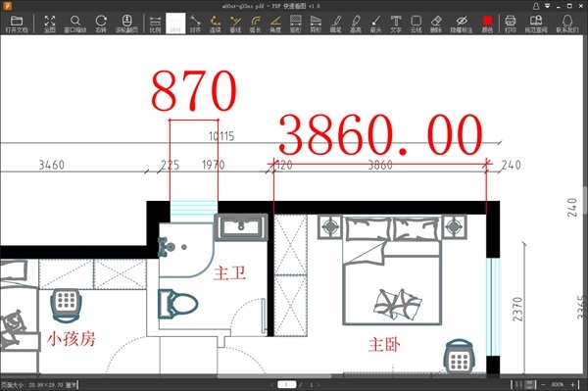Open a document with 打开文档
Screen dimensions: 588x391
(17, 24)
